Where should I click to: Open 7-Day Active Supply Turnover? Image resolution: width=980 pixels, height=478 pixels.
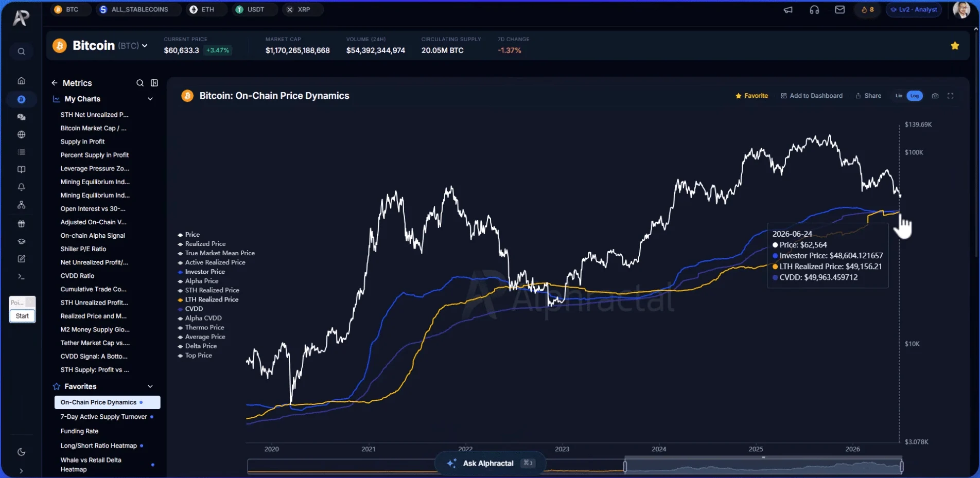click(104, 417)
